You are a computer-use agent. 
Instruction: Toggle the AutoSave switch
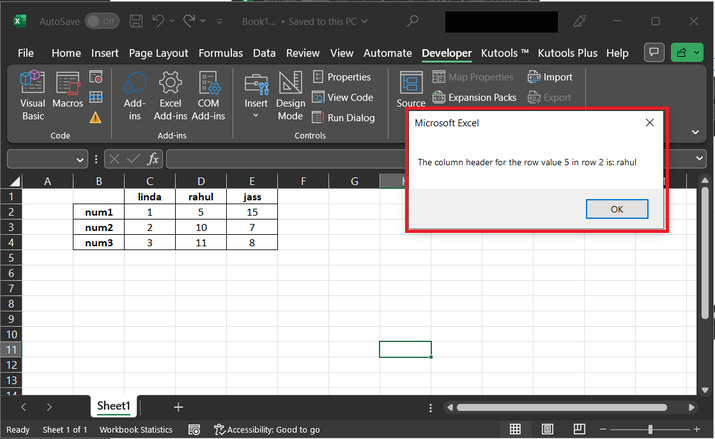(x=101, y=21)
